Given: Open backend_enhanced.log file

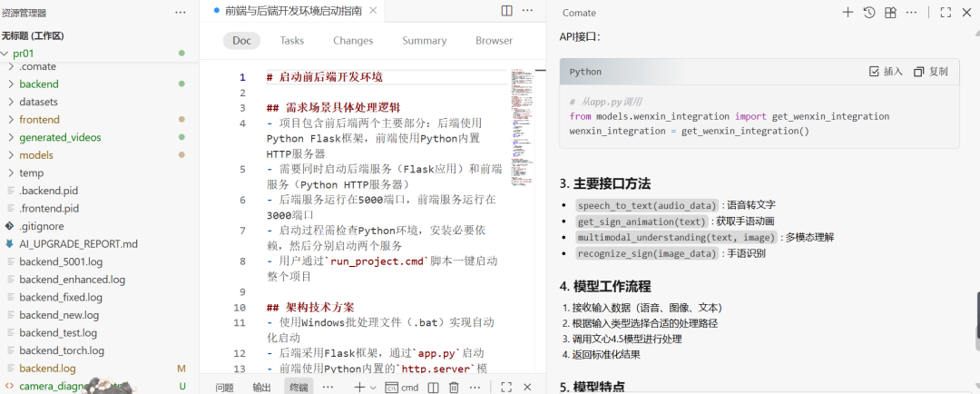Looking at the screenshot, I should tap(100, 280).
